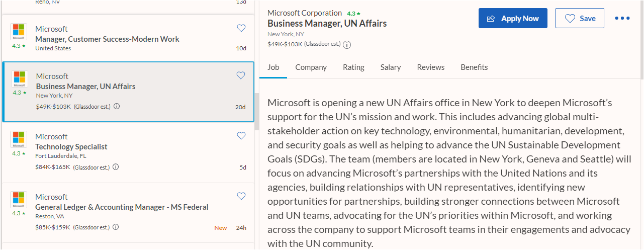The height and width of the screenshot is (250, 644).
Task: Click Microsoft logo on Technology Specialist listing
Action: tap(19, 139)
